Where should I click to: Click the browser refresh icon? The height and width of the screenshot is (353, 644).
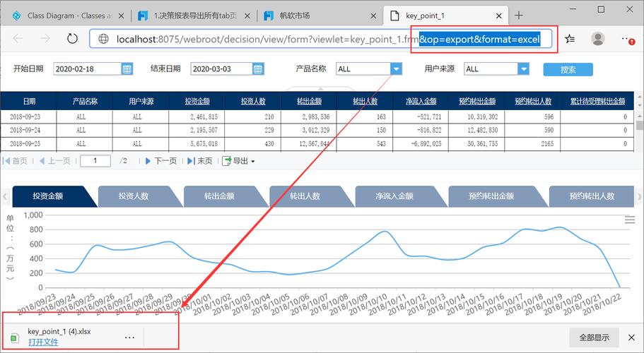pos(72,39)
